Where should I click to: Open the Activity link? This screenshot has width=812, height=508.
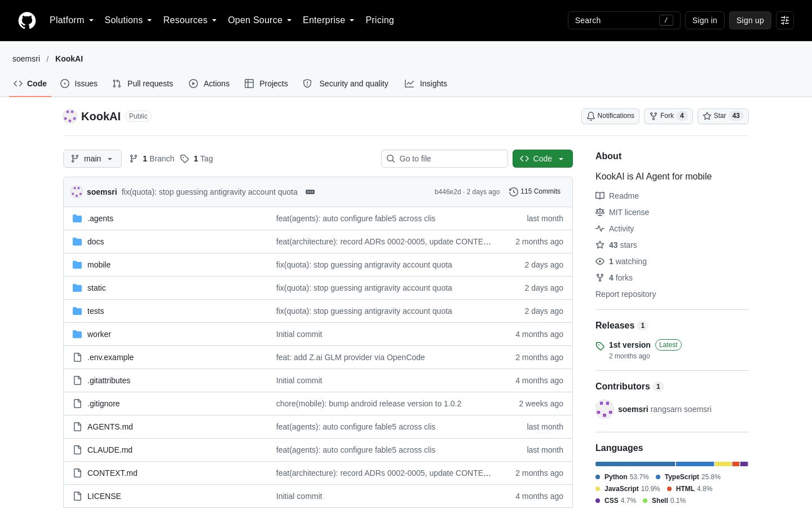point(615,229)
